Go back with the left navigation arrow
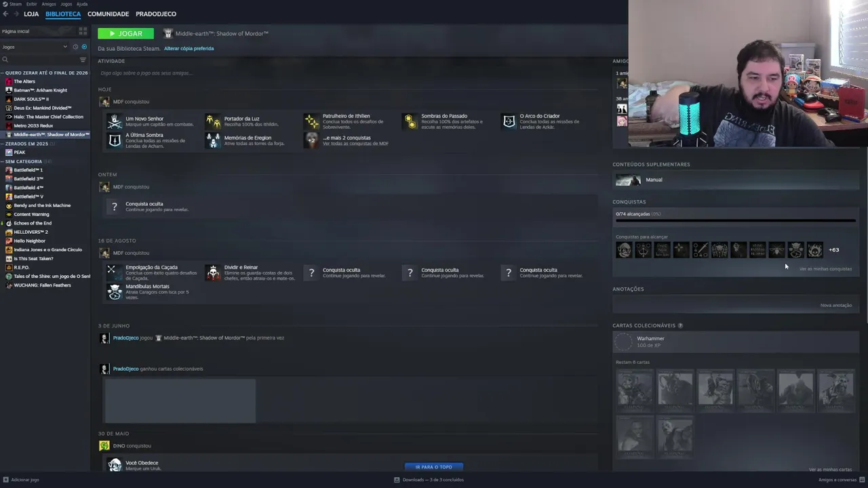Image resolution: width=868 pixels, height=488 pixels. click(x=5, y=14)
